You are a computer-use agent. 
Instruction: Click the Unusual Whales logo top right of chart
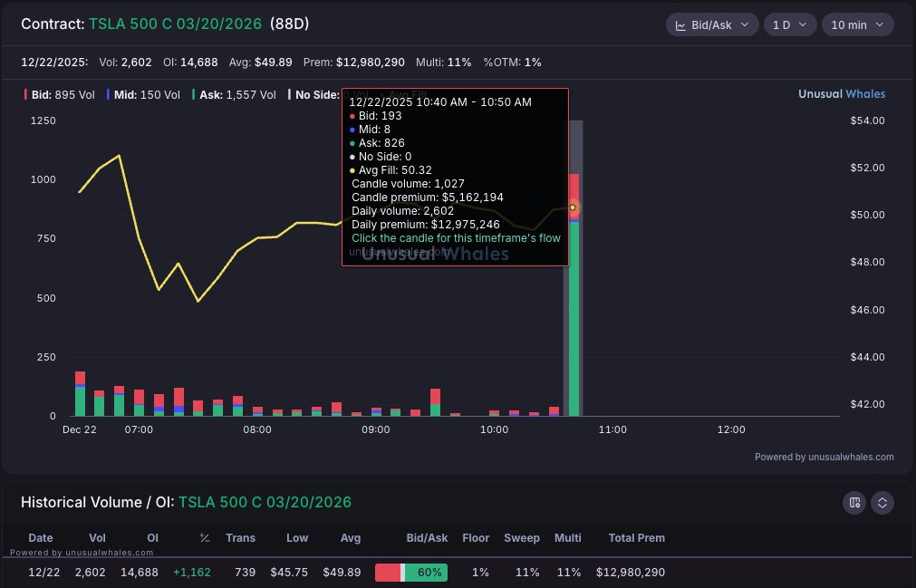point(842,94)
